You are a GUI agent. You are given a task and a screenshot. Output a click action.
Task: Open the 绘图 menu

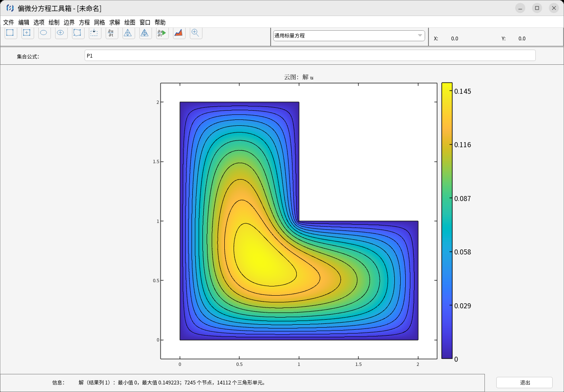click(x=130, y=22)
